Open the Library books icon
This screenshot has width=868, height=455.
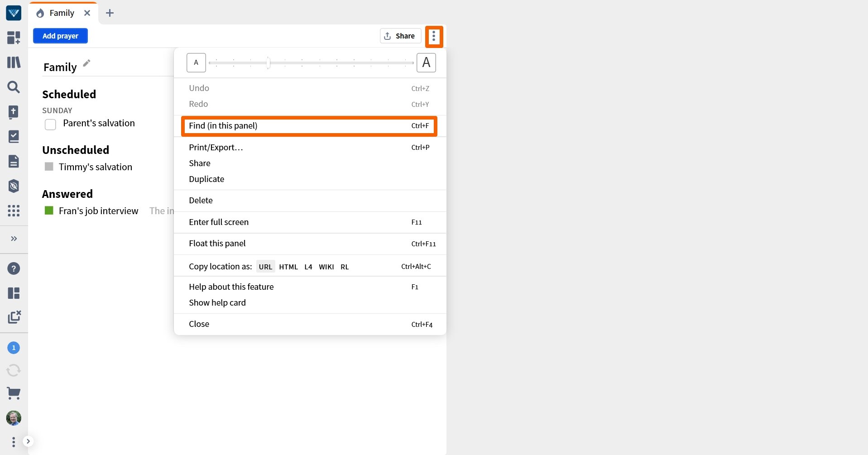tap(14, 62)
